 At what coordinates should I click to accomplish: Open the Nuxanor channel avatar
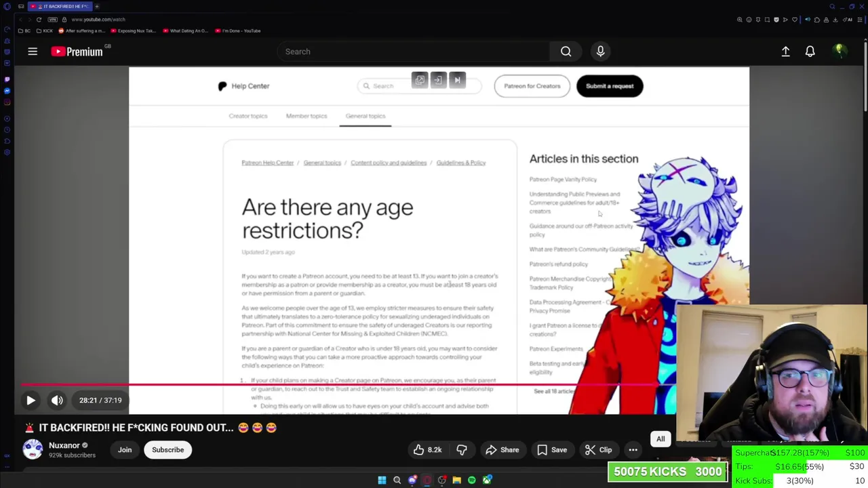tap(33, 449)
